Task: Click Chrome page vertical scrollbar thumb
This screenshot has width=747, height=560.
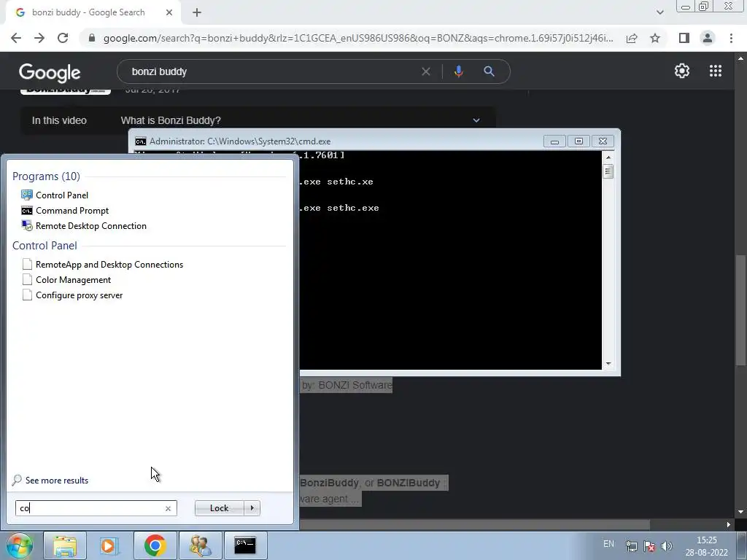Action: [740, 311]
